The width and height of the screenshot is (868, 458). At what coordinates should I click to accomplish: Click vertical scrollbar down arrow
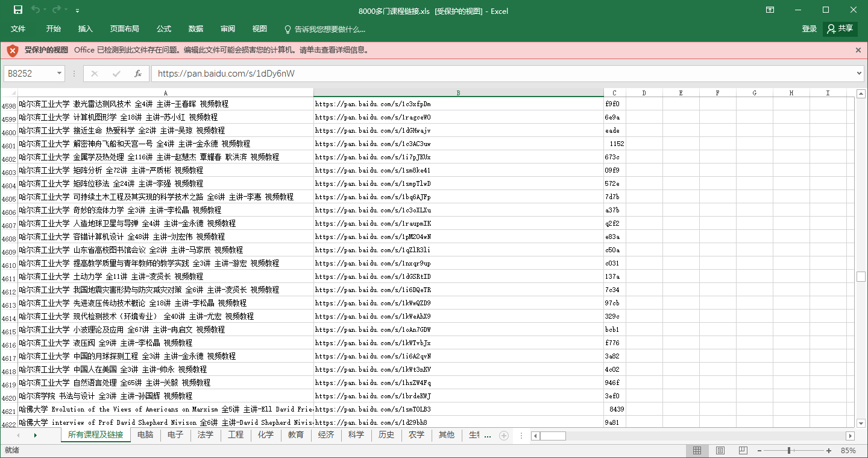pos(861,424)
